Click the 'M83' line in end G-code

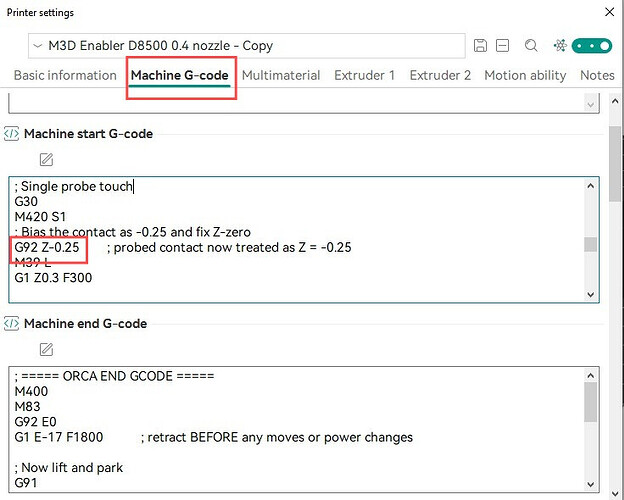tap(27, 407)
